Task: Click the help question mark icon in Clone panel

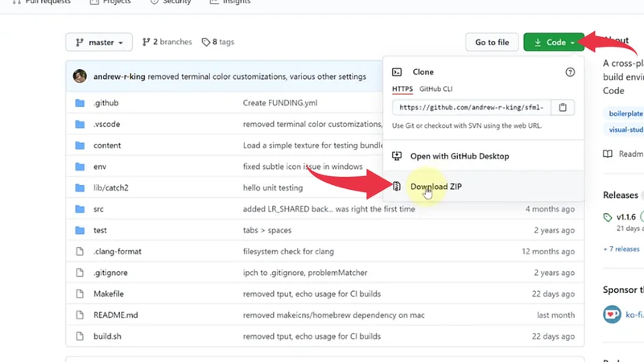Action: [x=570, y=72]
